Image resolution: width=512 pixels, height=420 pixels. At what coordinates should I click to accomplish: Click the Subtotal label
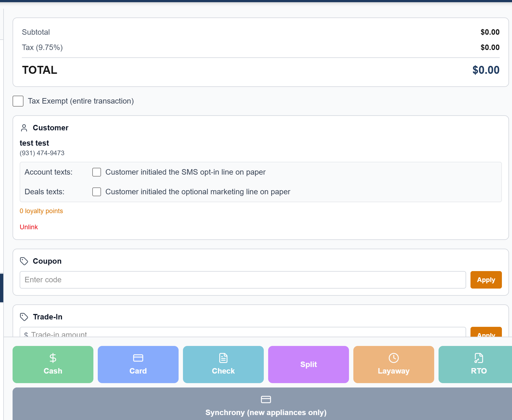[36, 32]
